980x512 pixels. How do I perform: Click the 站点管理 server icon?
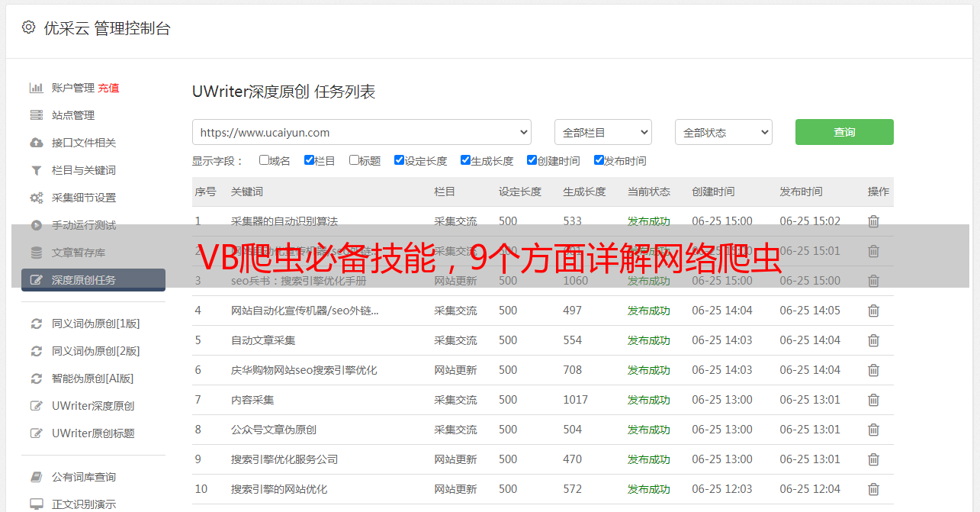click(36, 115)
